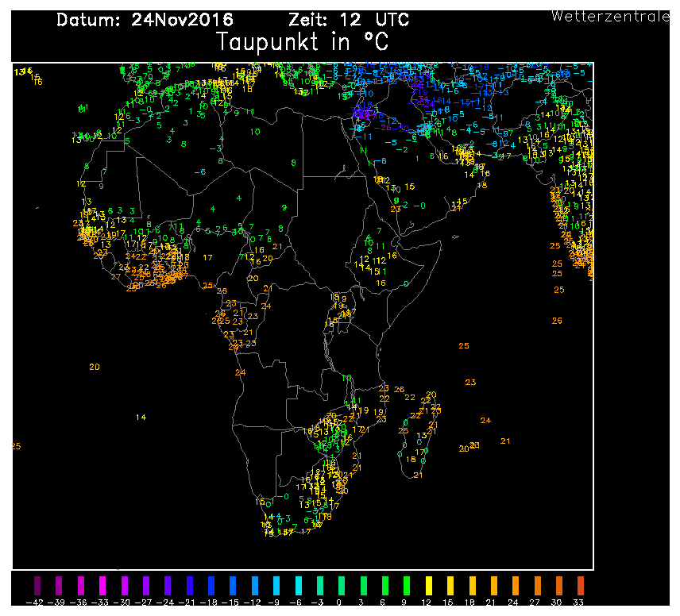The height and width of the screenshot is (616, 680).
Task: Choose the orange legend swatch for 24
Action: (516, 587)
